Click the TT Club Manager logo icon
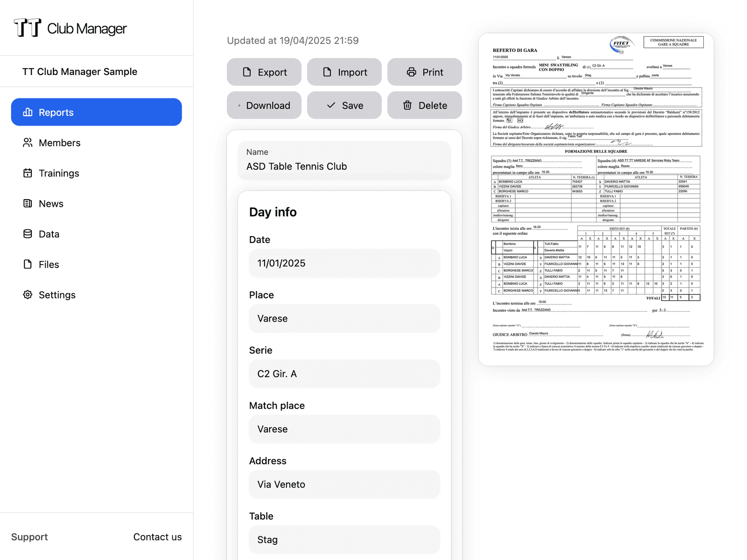Screen dimensions: 747x560 point(27,28)
